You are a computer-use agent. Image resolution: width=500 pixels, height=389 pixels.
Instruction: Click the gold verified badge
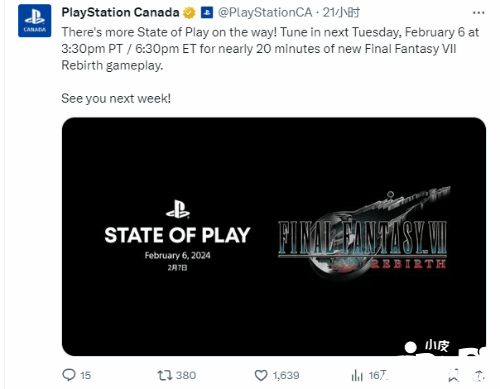(x=189, y=13)
